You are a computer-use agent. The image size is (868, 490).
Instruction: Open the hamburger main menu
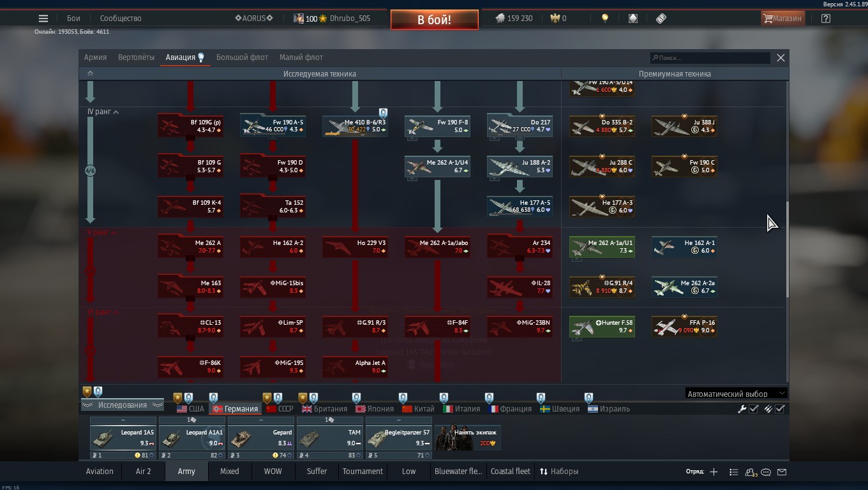click(x=43, y=19)
